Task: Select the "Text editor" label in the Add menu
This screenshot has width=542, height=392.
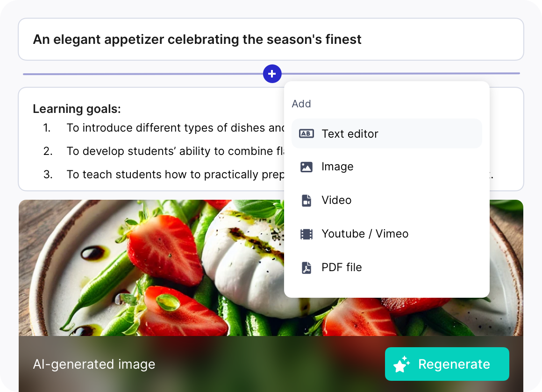Action: [x=349, y=134]
